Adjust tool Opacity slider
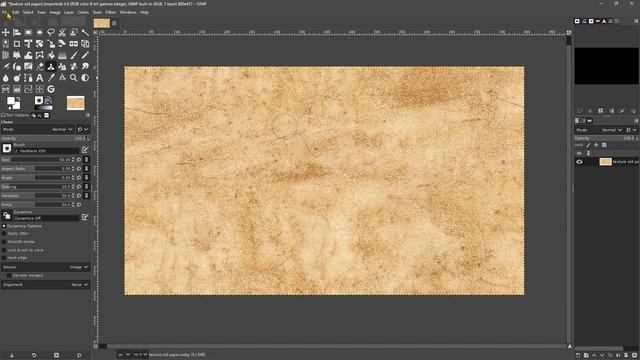Image resolution: width=640 pixels, height=360 pixels. click(x=45, y=139)
